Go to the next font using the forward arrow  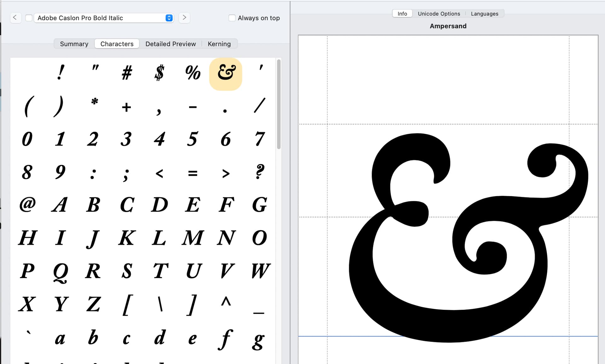click(x=184, y=18)
